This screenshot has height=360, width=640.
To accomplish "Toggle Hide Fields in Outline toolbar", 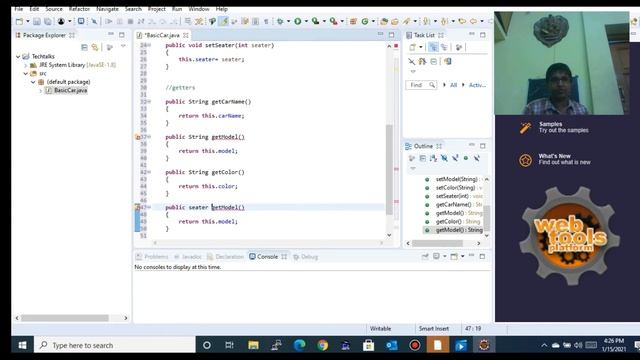I will coord(444,158).
